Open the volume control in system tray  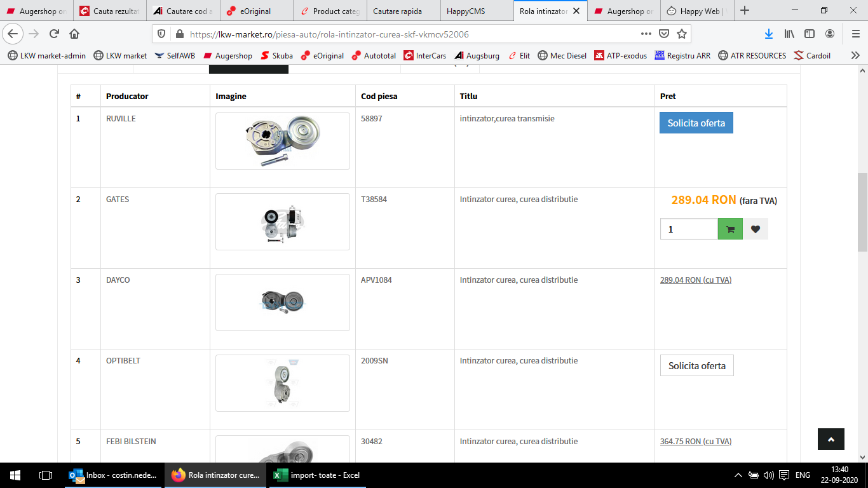click(769, 475)
